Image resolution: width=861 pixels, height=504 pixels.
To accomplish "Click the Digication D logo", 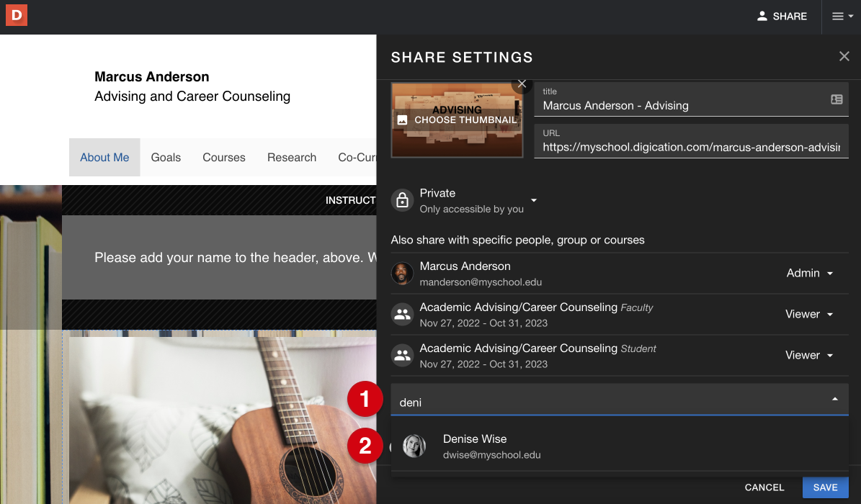I will [17, 15].
